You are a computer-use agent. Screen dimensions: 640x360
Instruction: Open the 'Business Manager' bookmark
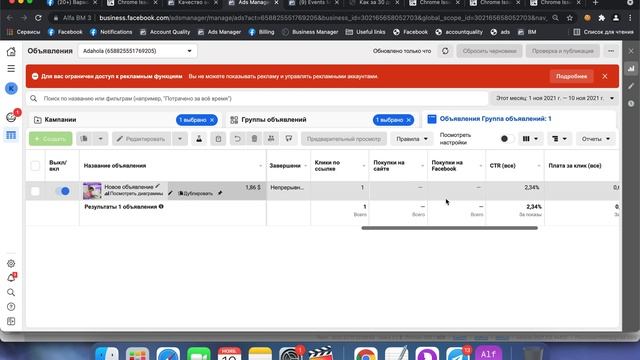(310, 32)
